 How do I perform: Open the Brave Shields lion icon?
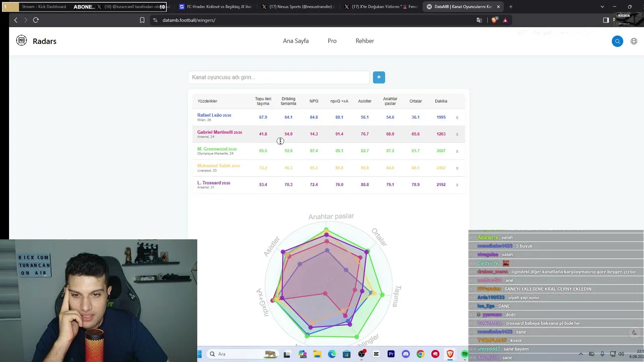click(494, 20)
